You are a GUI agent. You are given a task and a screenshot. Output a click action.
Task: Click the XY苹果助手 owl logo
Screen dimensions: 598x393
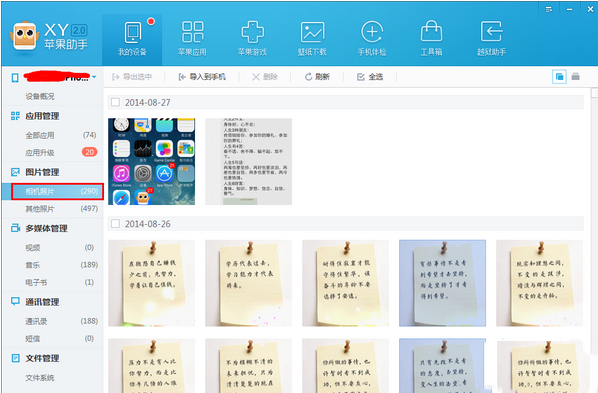click(x=25, y=36)
